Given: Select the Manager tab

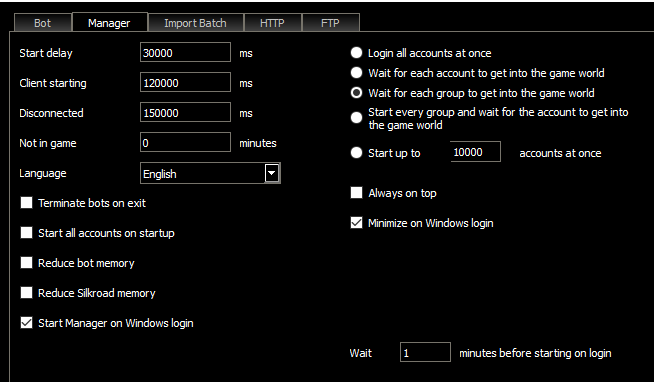Looking at the screenshot, I should click(110, 23).
